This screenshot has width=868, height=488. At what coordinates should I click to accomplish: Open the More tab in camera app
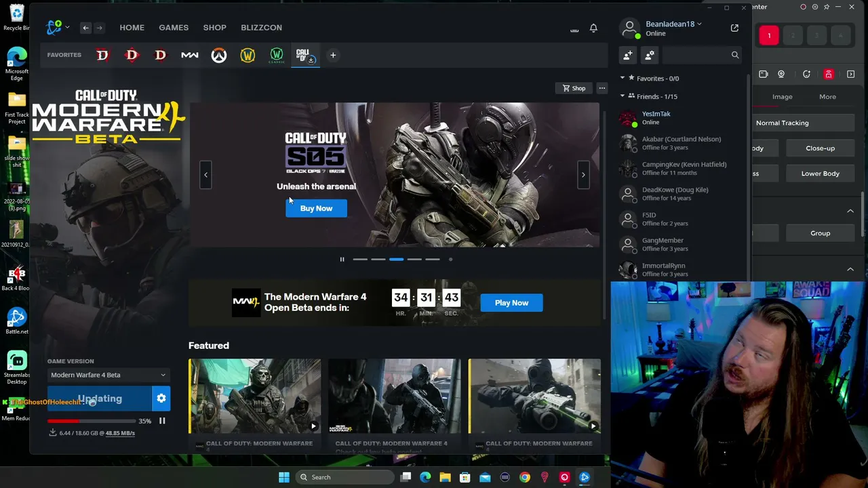tap(827, 97)
